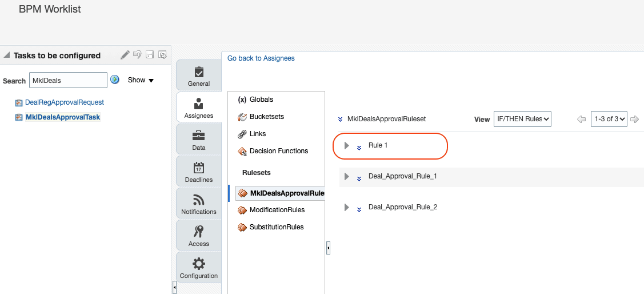Go to the previous rules page arrow
Viewport: 644px width, 294px height.
pyautogui.click(x=581, y=119)
